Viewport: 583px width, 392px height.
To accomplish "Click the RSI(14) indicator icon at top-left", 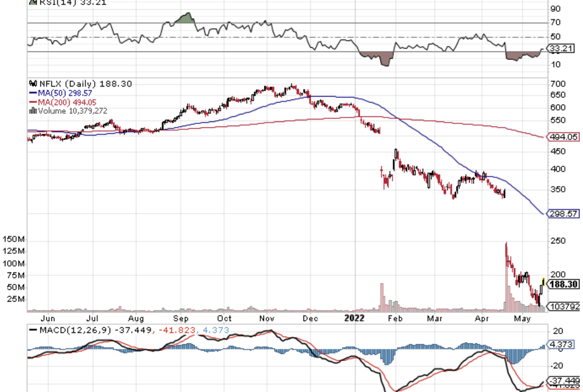I will (x=32, y=2).
